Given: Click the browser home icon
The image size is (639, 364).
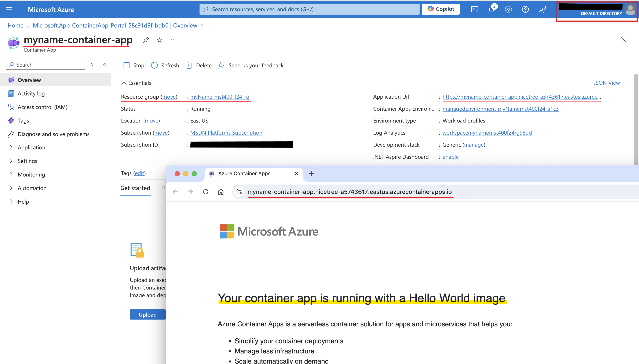Looking at the screenshot, I should pos(221,192).
